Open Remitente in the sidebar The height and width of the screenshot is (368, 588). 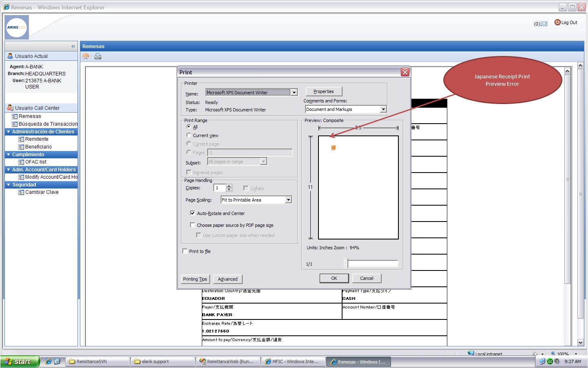click(x=37, y=139)
